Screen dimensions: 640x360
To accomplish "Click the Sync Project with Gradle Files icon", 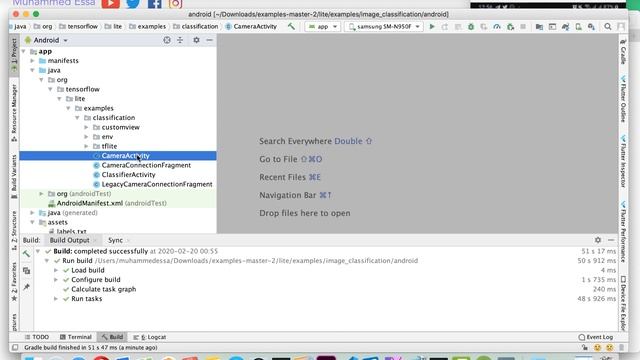I will pyautogui.click(x=565, y=27).
